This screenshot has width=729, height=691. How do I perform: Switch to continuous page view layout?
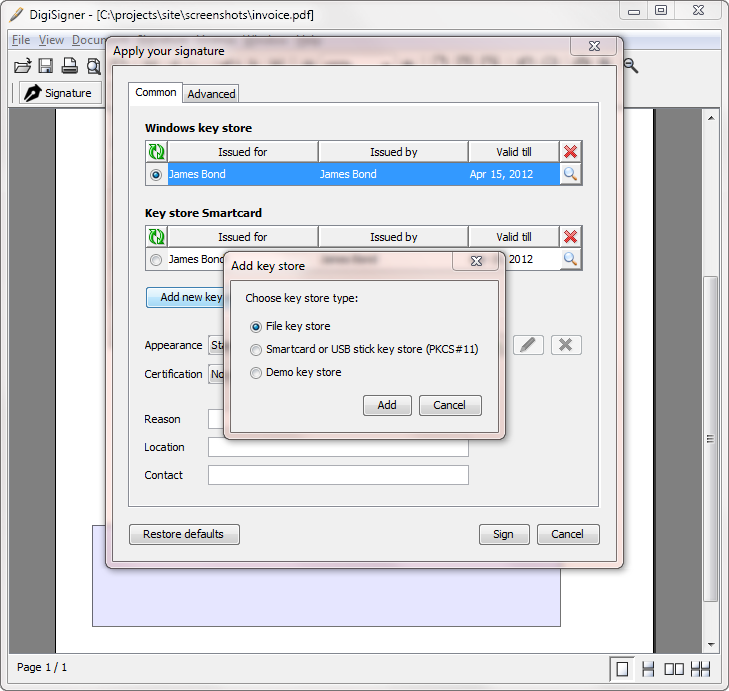pyautogui.click(x=648, y=670)
